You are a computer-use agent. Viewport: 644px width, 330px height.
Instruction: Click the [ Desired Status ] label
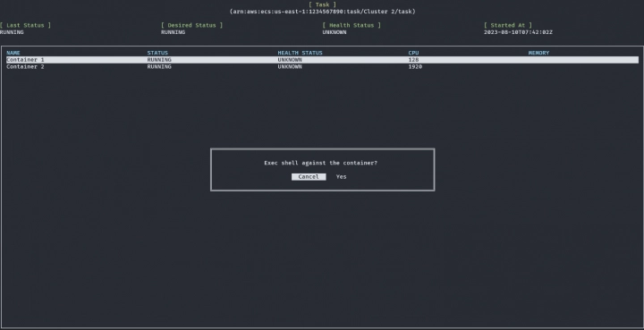191,25
